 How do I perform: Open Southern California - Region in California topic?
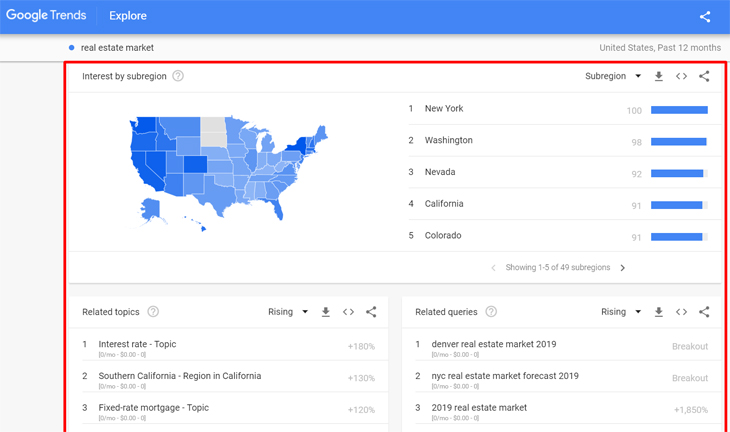180,376
